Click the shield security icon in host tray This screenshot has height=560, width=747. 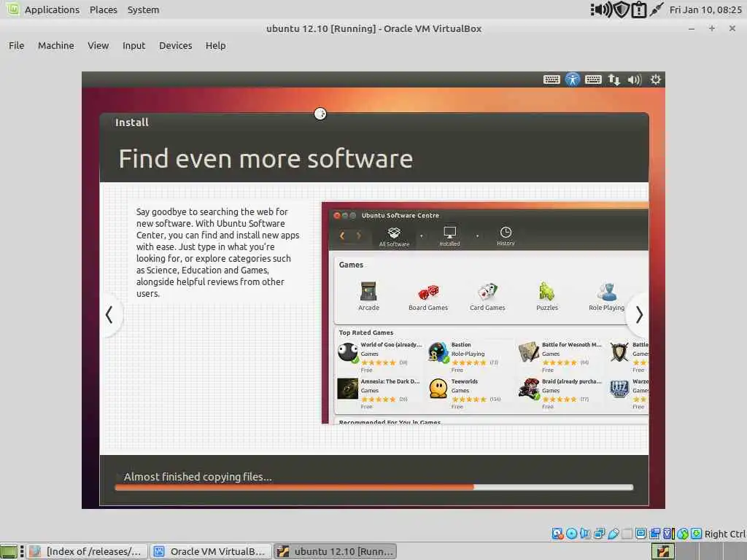622,9
